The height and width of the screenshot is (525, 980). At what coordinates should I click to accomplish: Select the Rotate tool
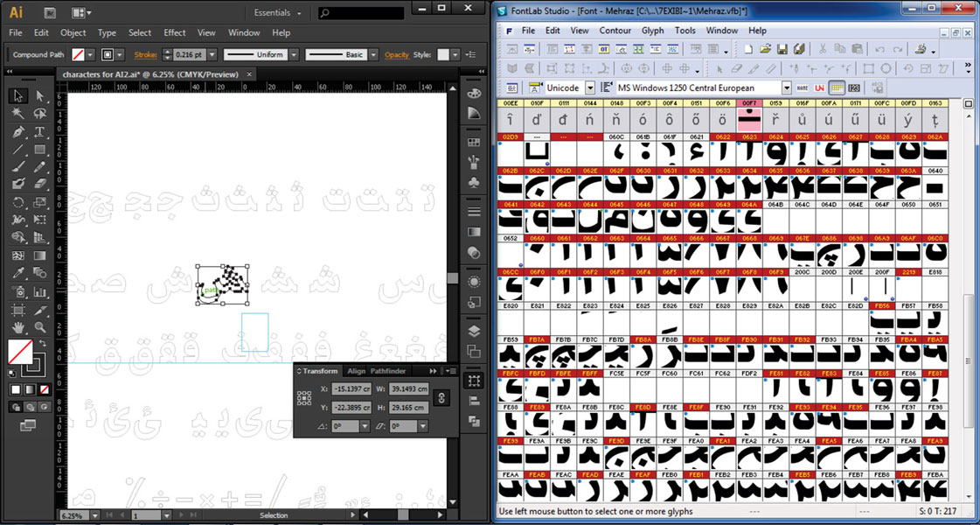pos(18,202)
